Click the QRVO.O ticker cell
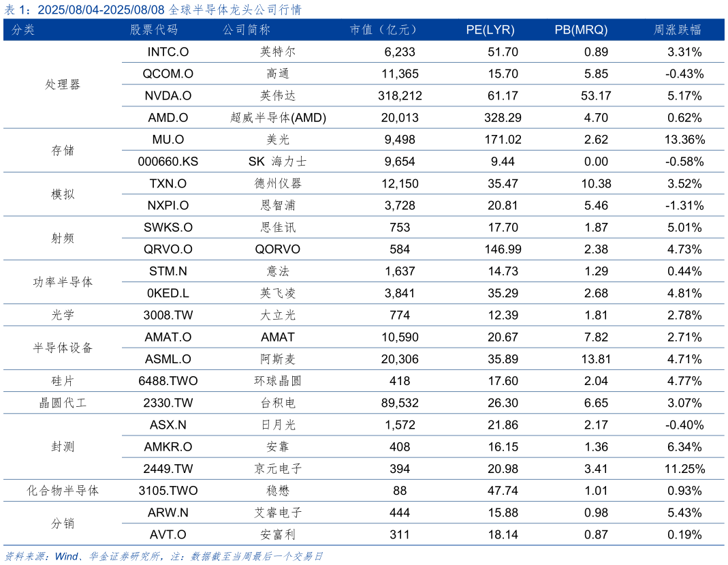Screen dimensions: 728x565 point(168,249)
